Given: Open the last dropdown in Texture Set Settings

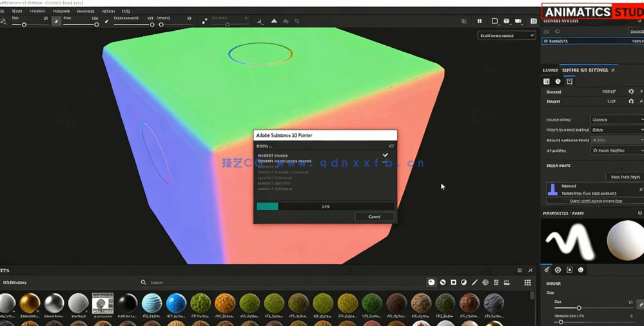Looking at the screenshot, I should (x=616, y=150).
